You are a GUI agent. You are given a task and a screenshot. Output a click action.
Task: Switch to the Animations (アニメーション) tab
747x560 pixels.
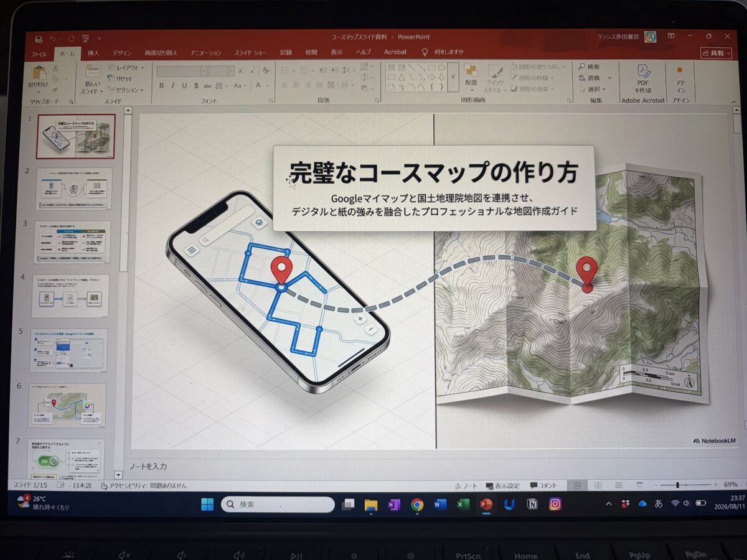[x=206, y=53]
